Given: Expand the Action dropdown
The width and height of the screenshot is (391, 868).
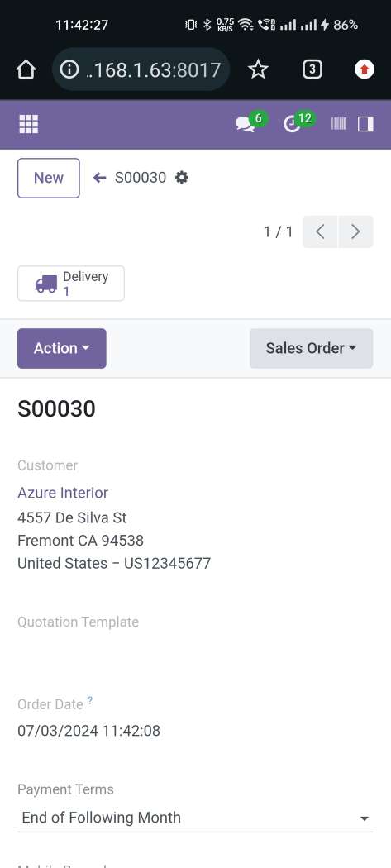Looking at the screenshot, I should (x=62, y=348).
